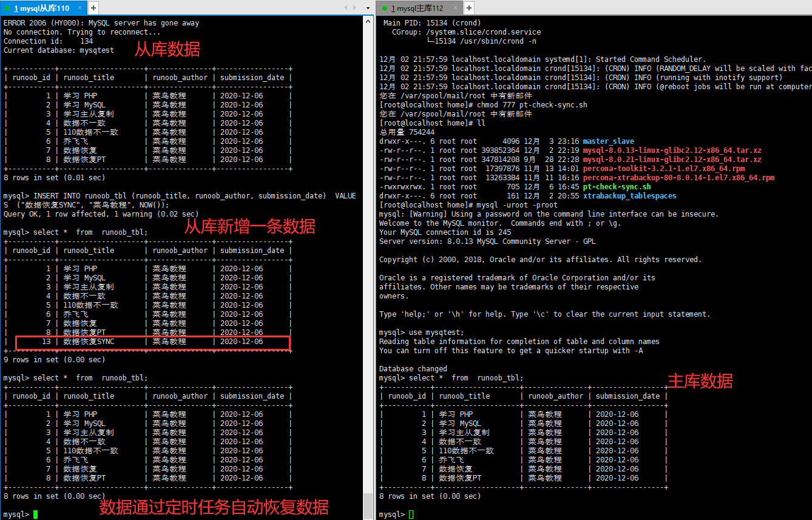The width and height of the screenshot is (812, 520).
Task: Click the 'Main PID: 15134 (crond)' line
Action: coord(432,23)
